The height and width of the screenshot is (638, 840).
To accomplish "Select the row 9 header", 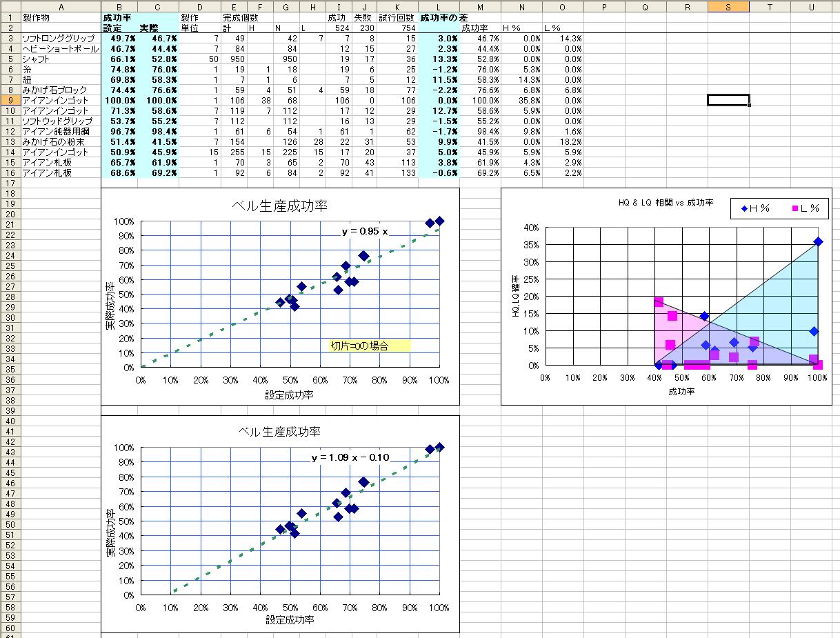I will [x=10, y=100].
